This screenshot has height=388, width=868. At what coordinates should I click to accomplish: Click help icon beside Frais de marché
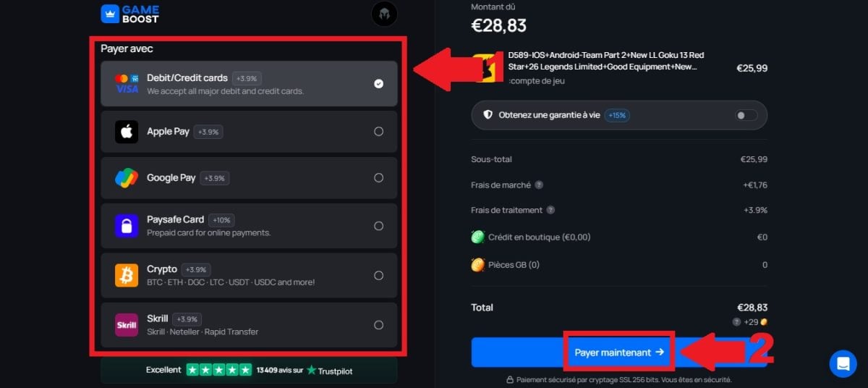(539, 185)
